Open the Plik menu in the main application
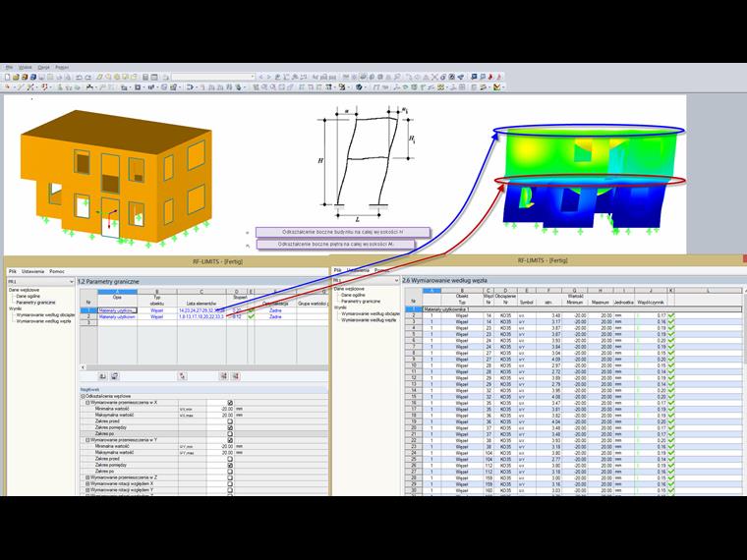Image resolution: width=747 pixels, height=560 pixels. 9,67
